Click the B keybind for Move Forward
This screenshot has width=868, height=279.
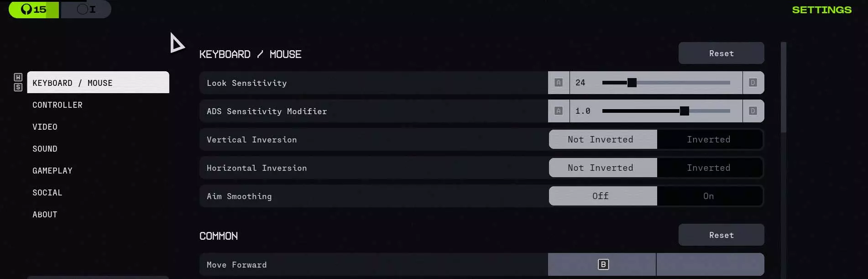603,264
